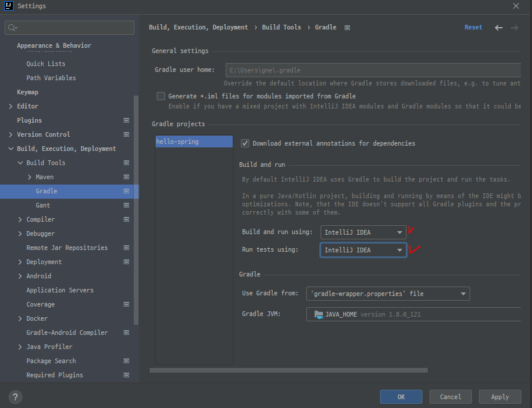
Task: Click project-scope icon on selected Gradle row
Action: click(126, 192)
